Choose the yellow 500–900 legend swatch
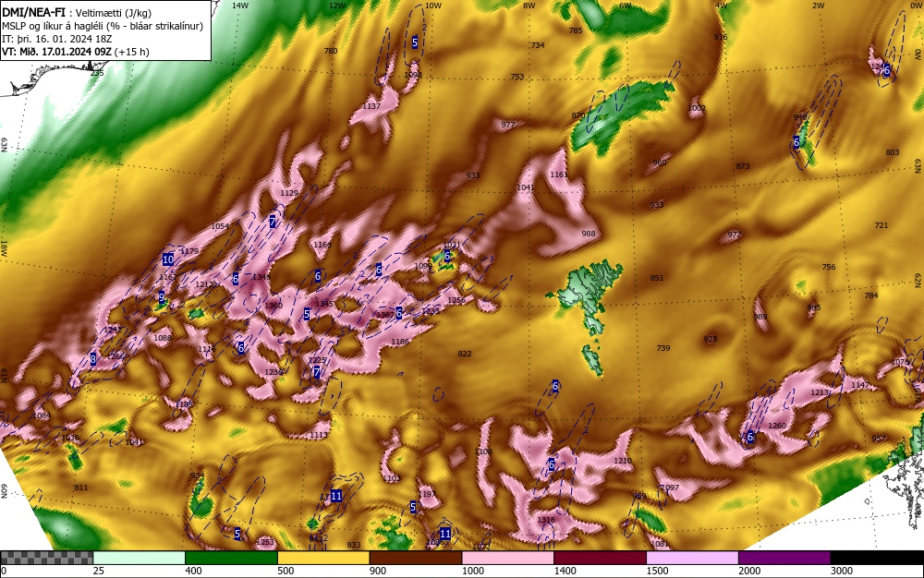The width and height of the screenshot is (924, 578). (x=323, y=558)
